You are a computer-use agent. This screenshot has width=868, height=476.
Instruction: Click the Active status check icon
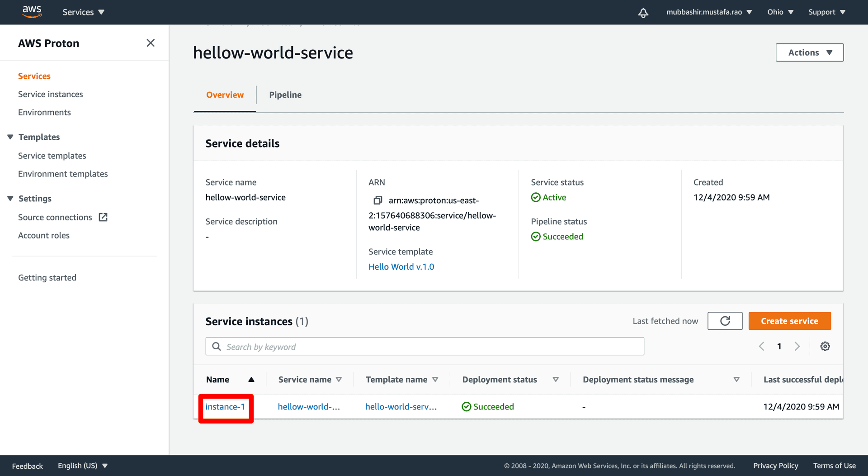(536, 197)
